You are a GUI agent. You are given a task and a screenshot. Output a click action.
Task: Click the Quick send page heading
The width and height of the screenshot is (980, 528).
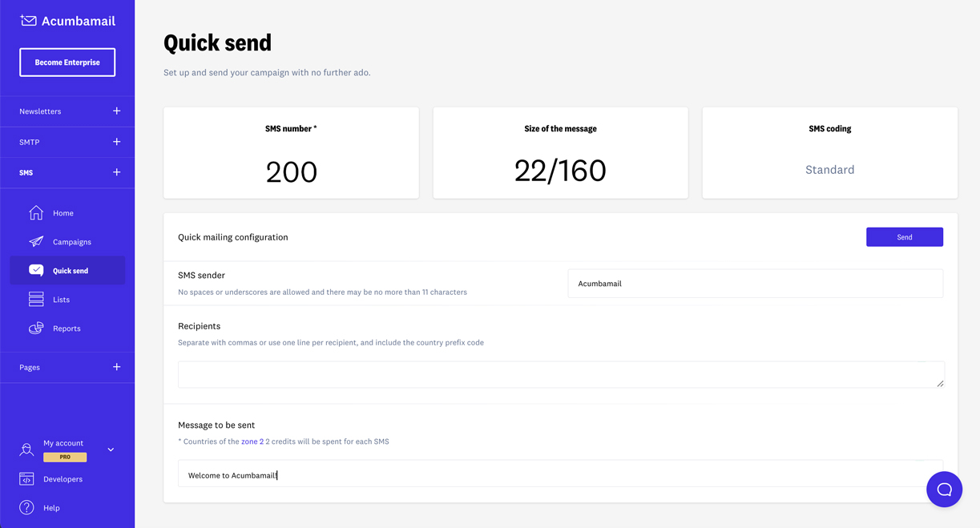click(217, 42)
